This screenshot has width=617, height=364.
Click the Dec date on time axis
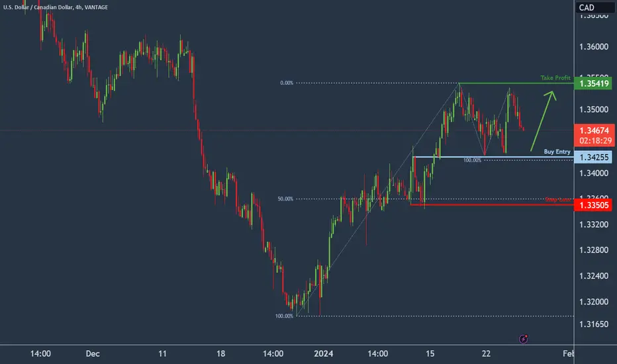click(93, 354)
